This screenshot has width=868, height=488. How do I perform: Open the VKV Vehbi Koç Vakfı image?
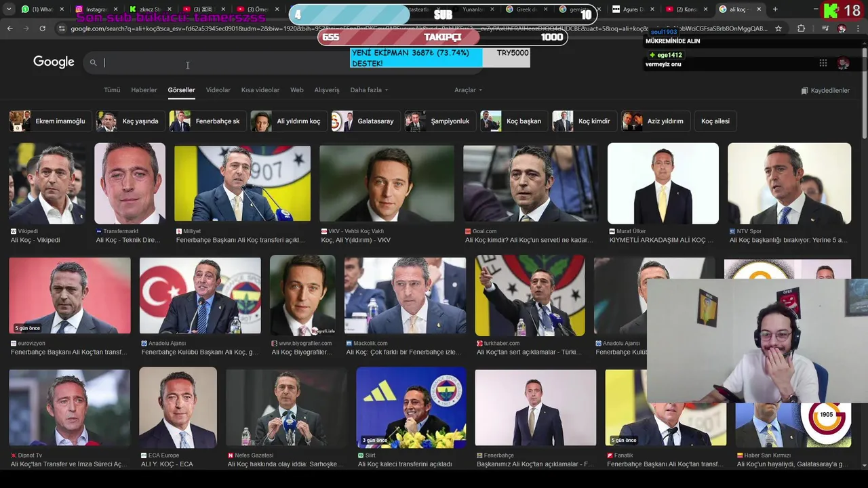point(387,183)
